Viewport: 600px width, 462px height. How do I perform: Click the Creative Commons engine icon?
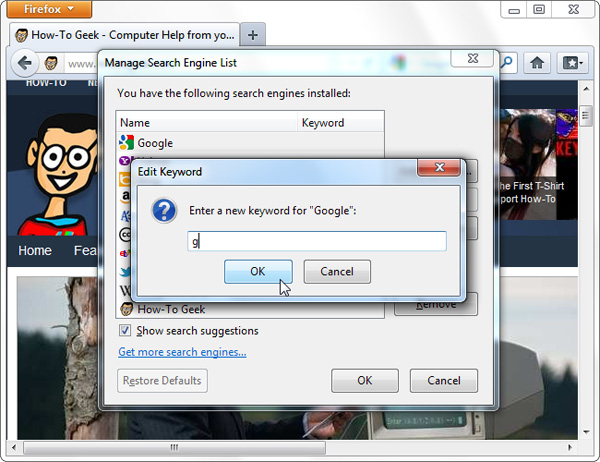(126, 234)
